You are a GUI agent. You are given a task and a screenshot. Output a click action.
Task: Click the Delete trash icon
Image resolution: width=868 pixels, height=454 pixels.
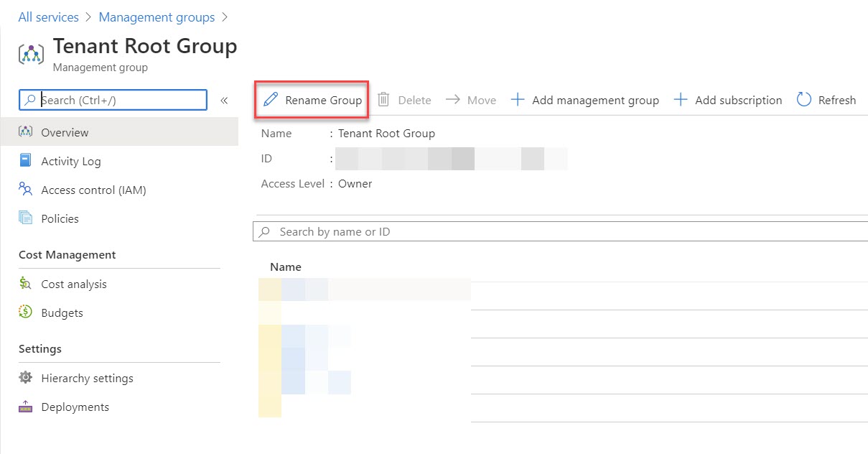pos(385,100)
